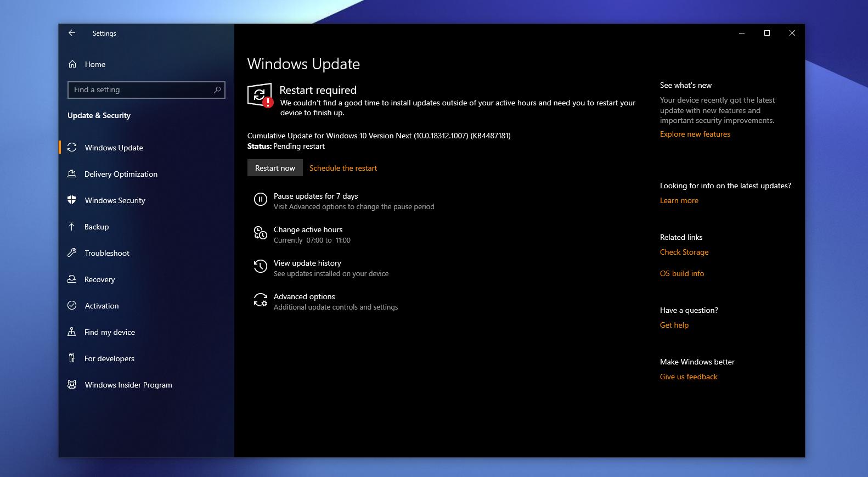Close the Settings window
868x477 pixels.
click(792, 33)
